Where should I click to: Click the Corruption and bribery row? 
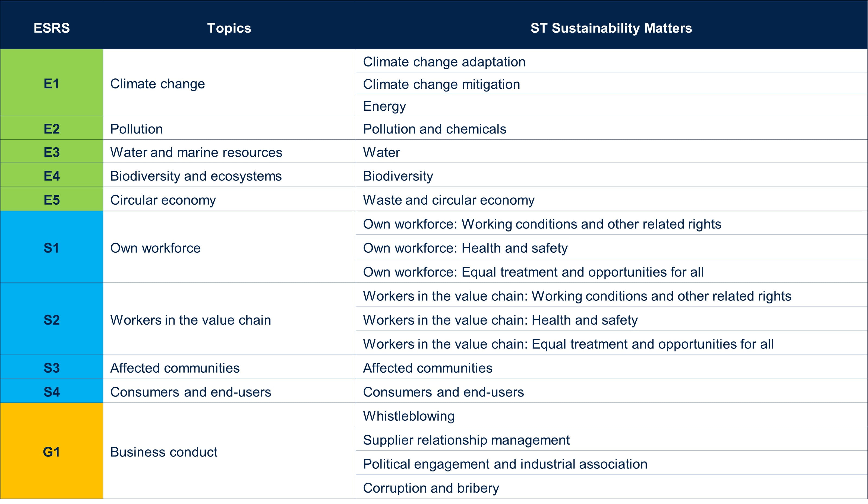pyautogui.click(x=431, y=488)
